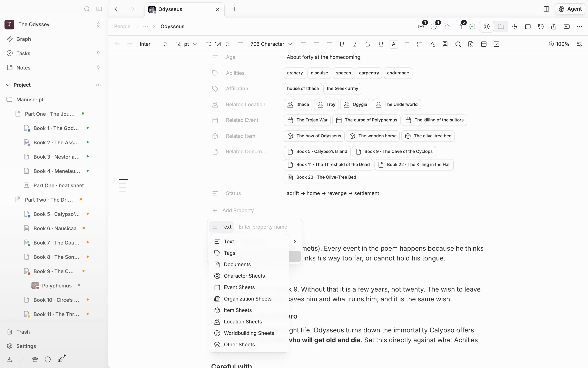The height and width of the screenshot is (368, 588).
Task: Open Tasks in the sidebar
Action: 53,53
